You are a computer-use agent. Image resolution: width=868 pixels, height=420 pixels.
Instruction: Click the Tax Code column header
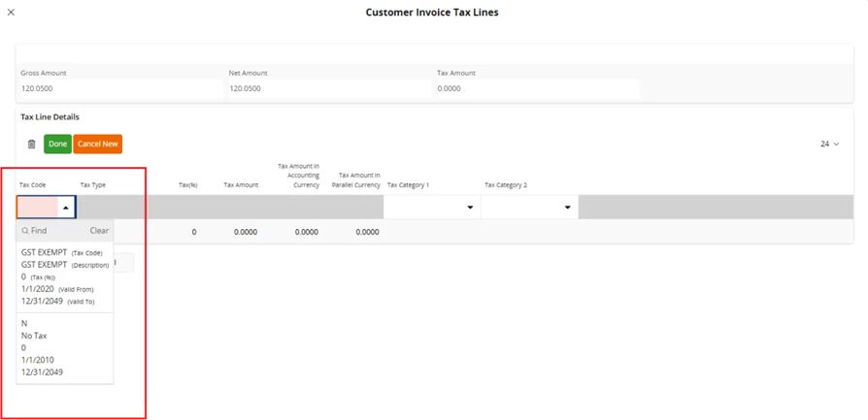[33, 185]
